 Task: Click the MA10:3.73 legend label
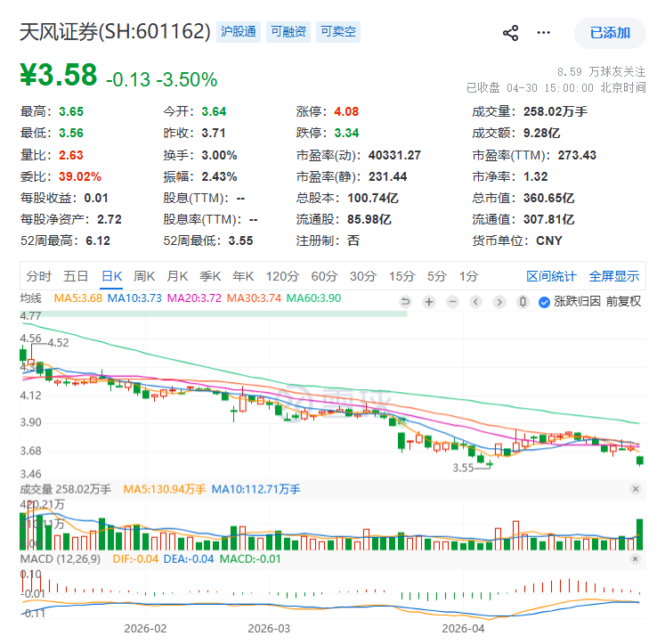134,298
